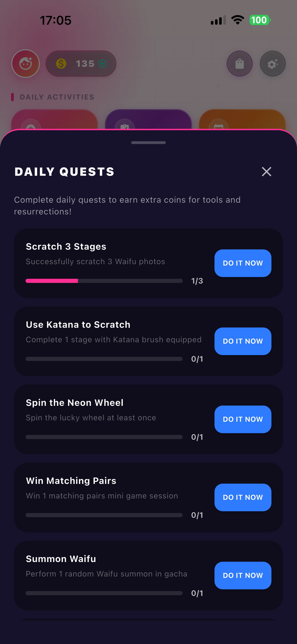Close the Daily Quests sheet
This screenshot has width=297, height=644.
click(267, 172)
